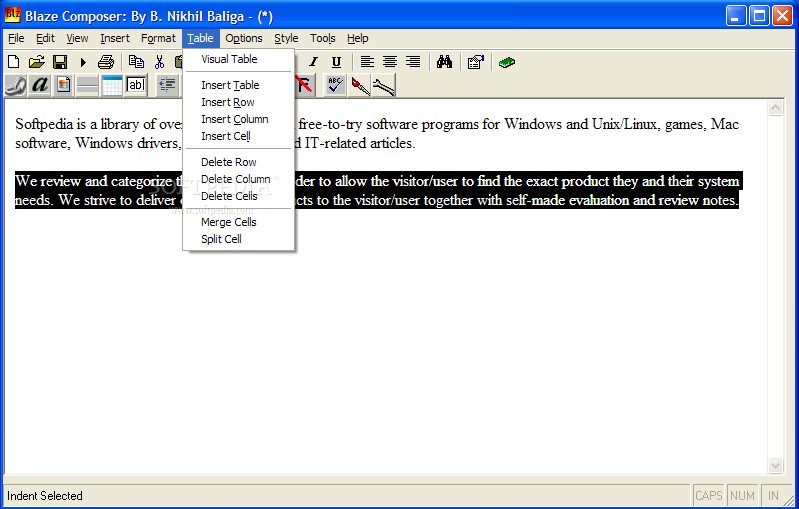
Task: Save the document using the floppy disk icon
Action: point(60,62)
